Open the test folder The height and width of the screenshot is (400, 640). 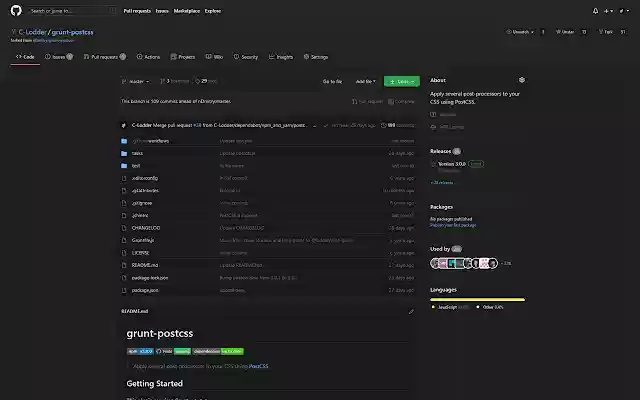[136, 166]
